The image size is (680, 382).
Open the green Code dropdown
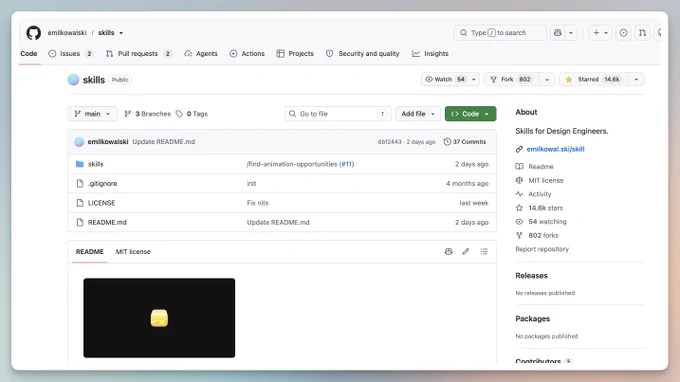(471, 114)
